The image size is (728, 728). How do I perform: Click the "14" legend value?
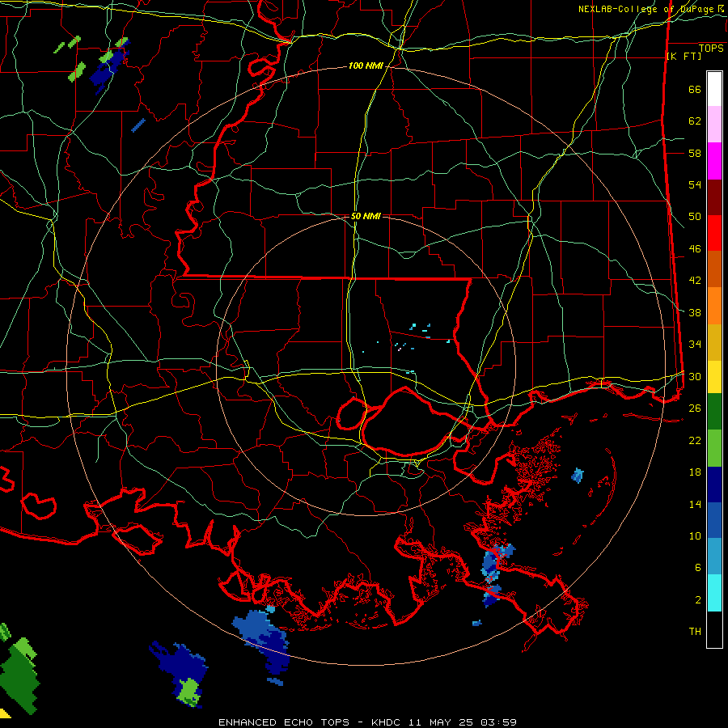pyautogui.click(x=695, y=504)
